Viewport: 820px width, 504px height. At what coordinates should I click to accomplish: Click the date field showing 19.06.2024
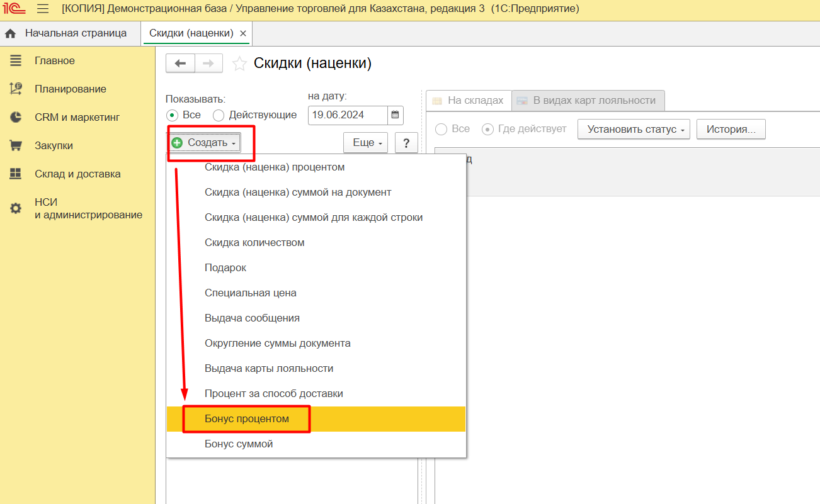point(347,115)
